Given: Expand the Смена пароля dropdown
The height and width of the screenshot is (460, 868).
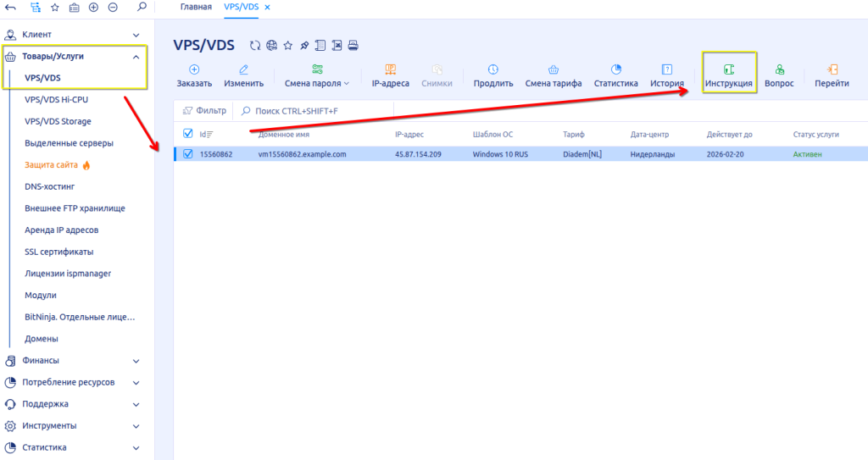Looking at the screenshot, I should click(318, 83).
